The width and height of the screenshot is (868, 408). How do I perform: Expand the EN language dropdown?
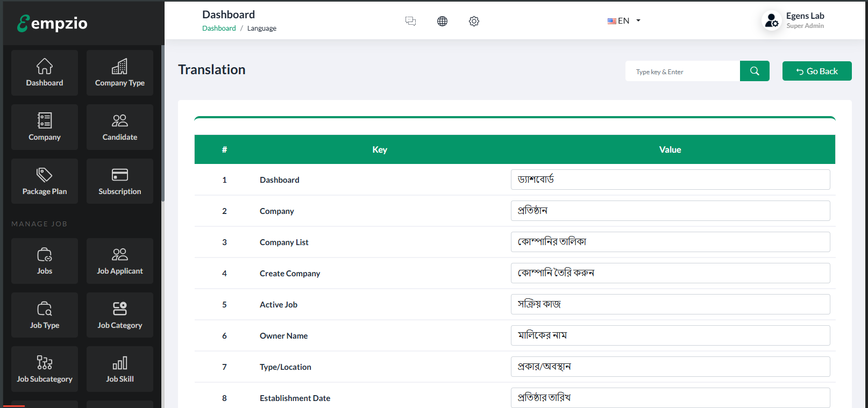pyautogui.click(x=624, y=21)
